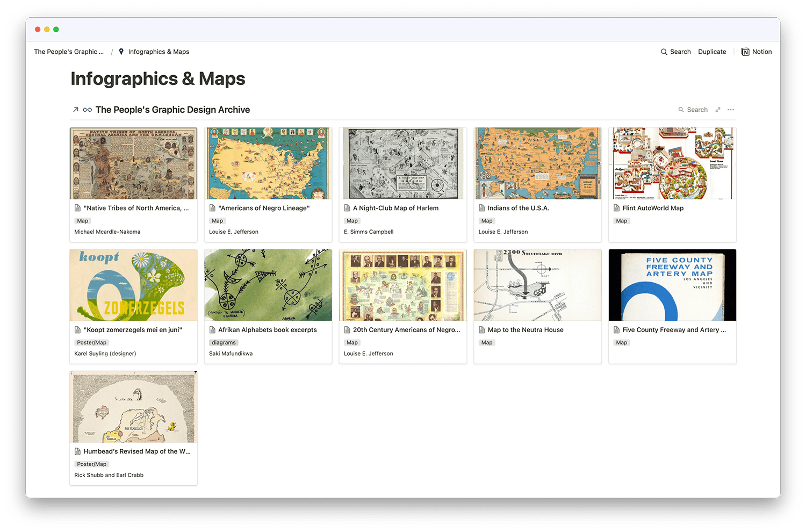The width and height of the screenshot is (806, 532).
Task: Click the infinity link icon by archive title
Action: (x=87, y=110)
